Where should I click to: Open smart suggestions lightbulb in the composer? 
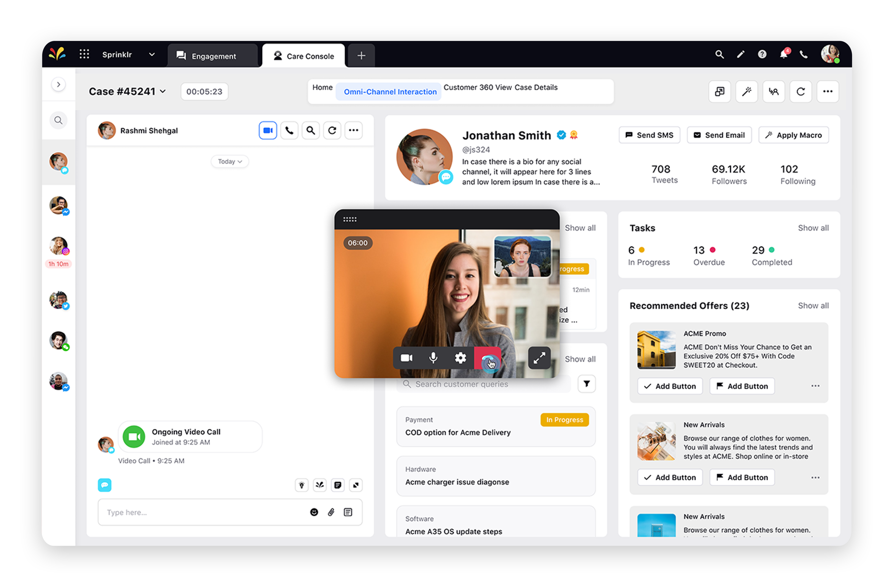tap(301, 485)
